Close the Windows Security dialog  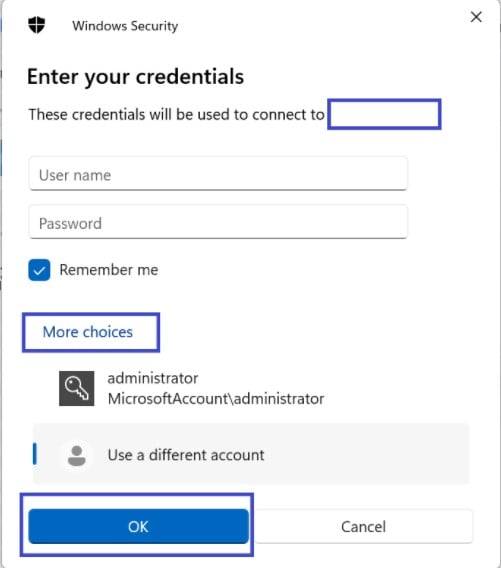point(476,17)
